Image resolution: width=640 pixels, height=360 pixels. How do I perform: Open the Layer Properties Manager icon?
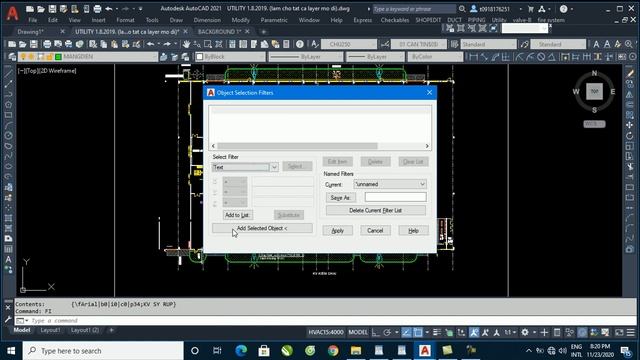(12, 57)
